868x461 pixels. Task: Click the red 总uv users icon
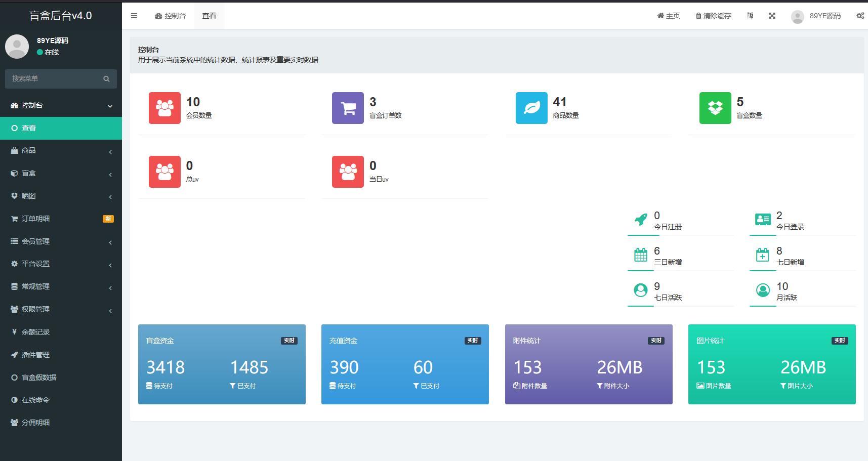tap(164, 172)
